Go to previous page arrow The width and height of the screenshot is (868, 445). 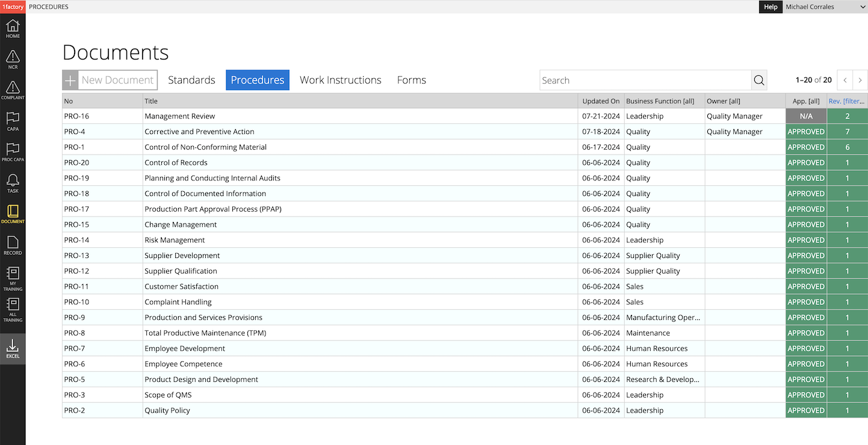(845, 80)
